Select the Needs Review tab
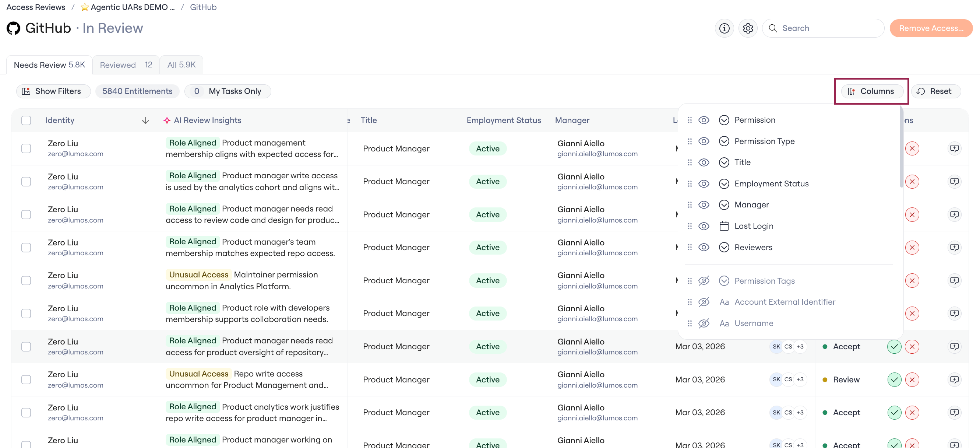Viewport: 980px width, 448px height. (x=49, y=65)
